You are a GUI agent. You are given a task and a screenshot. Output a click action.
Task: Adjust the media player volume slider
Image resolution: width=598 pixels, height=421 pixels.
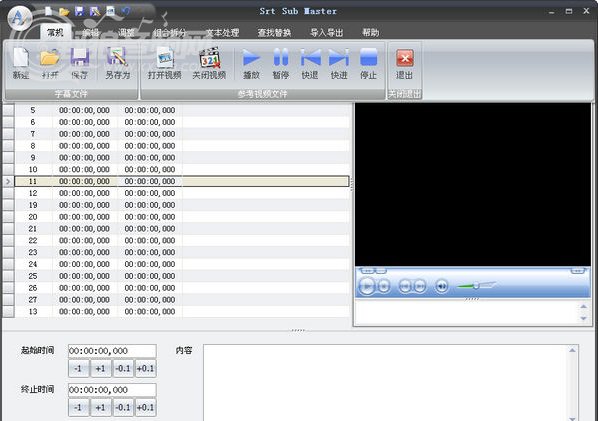tap(476, 285)
